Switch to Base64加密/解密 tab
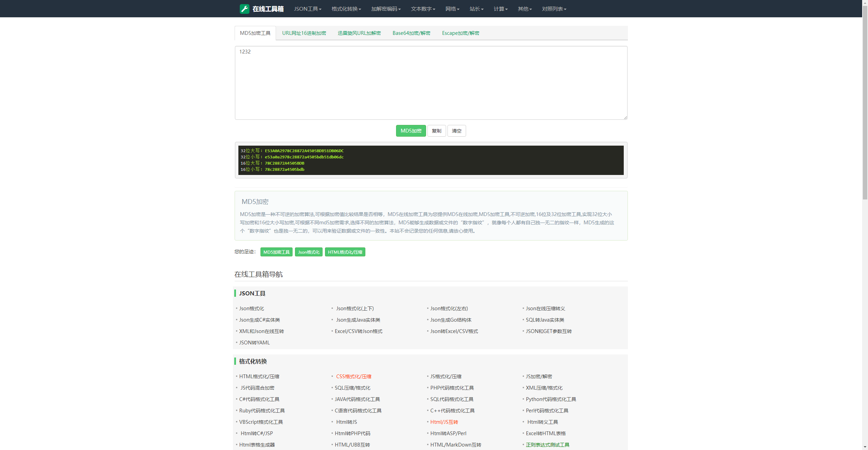This screenshot has width=868, height=450. (x=411, y=33)
